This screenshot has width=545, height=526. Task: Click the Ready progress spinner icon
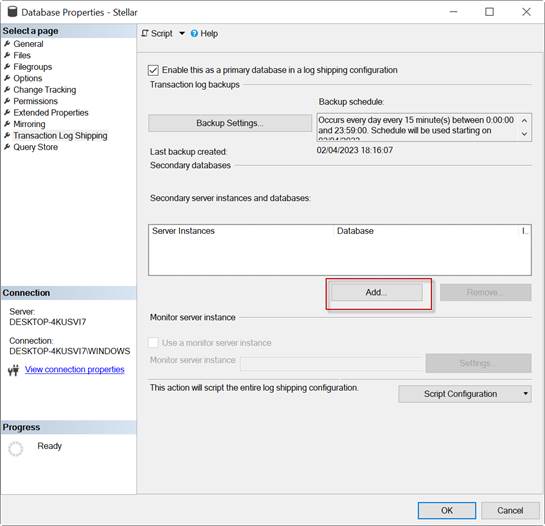tap(16, 449)
